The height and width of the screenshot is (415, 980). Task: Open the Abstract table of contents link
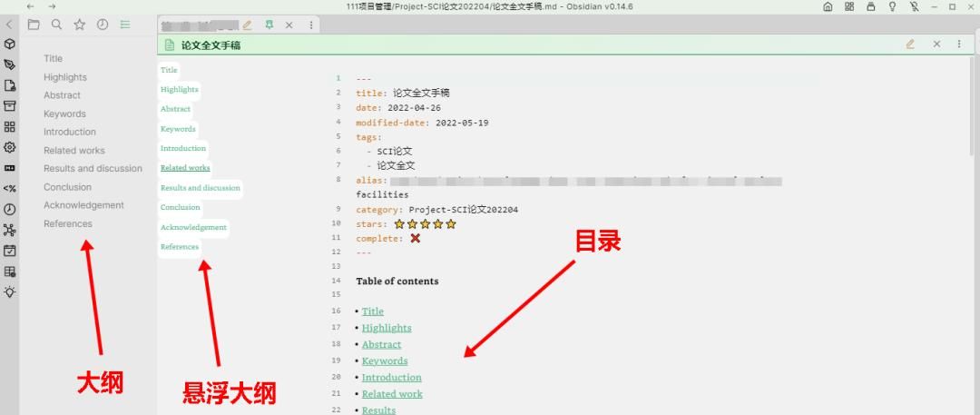pyautogui.click(x=381, y=344)
